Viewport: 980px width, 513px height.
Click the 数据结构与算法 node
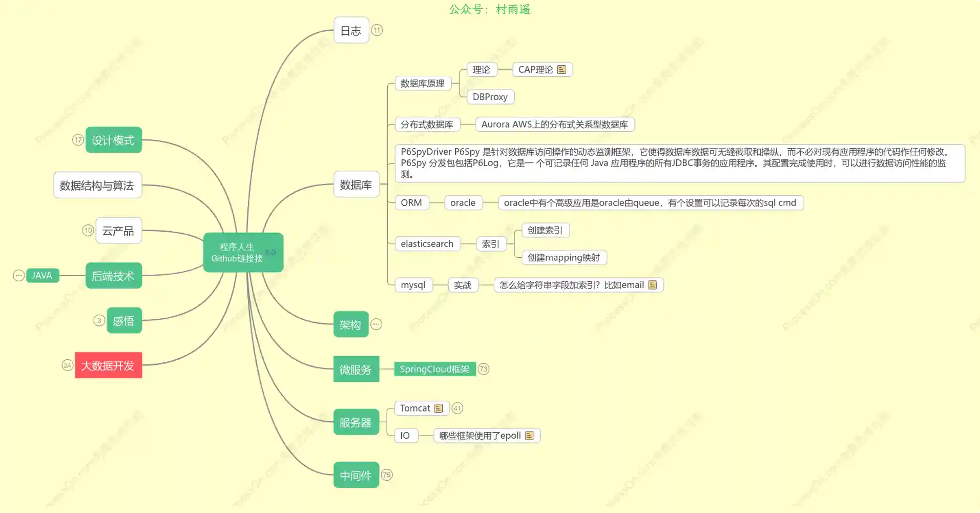tap(97, 186)
